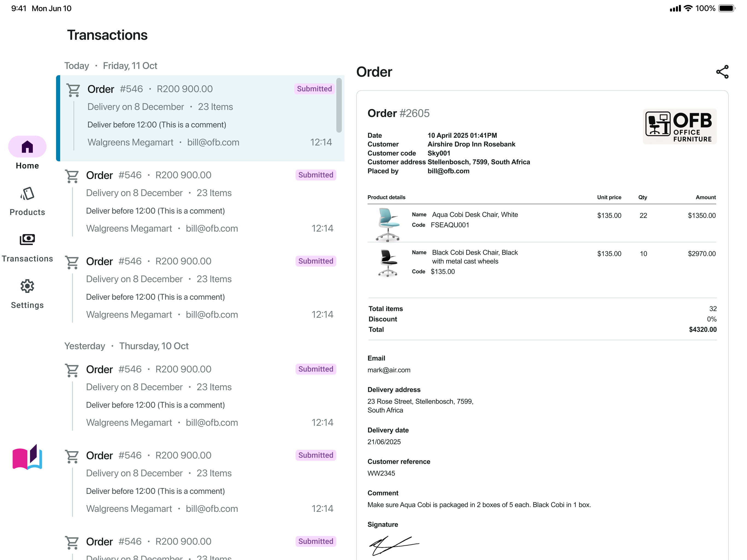Select the Transactions menu label
Screen dimensions: 747x560
[27, 259]
